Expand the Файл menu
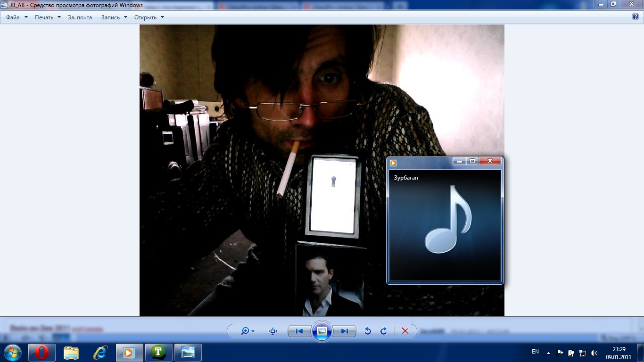Image resolution: width=644 pixels, height=362 pixels. 17,17
